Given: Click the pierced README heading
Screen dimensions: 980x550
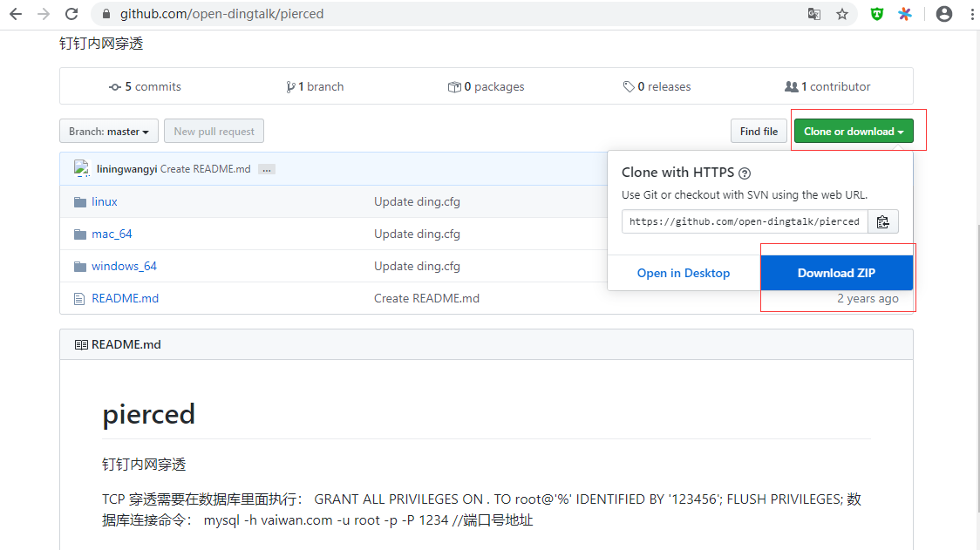Looking at the screenshot, I should (x=149, y=415).
